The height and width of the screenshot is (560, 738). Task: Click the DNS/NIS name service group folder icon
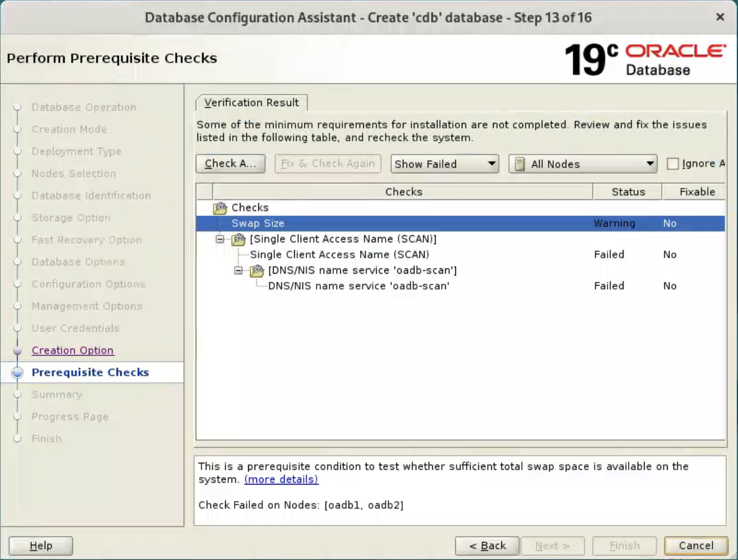coord(257,270)
